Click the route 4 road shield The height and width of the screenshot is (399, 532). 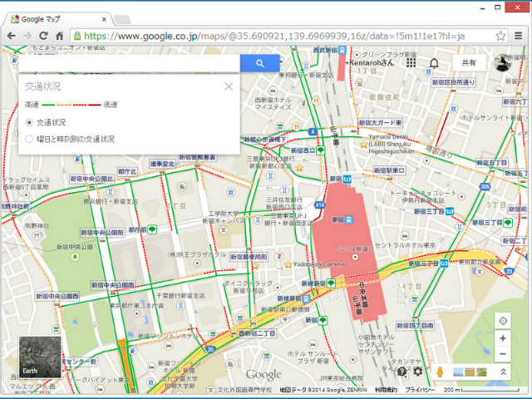click(313, 131)
